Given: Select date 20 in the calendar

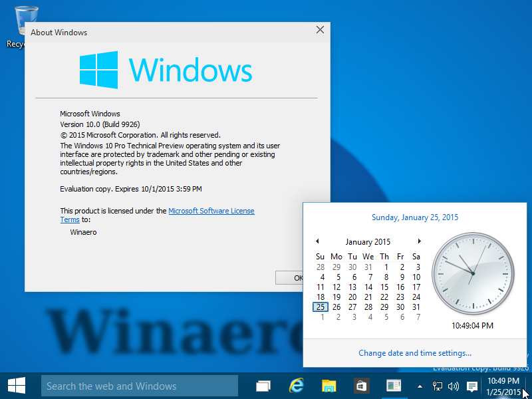Looking at the screenshot, I should click(352, 297).
